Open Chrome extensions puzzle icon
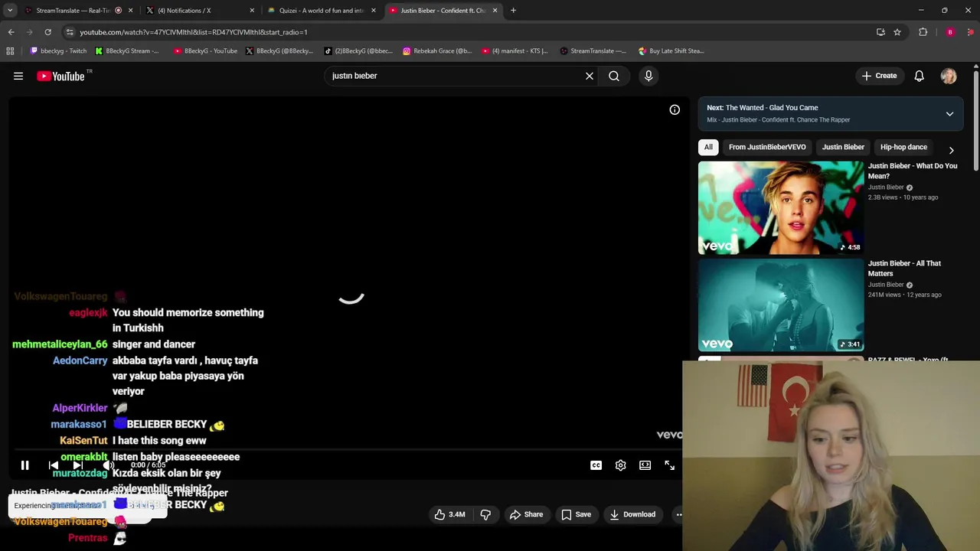The image size is (980, 551). 923,32
